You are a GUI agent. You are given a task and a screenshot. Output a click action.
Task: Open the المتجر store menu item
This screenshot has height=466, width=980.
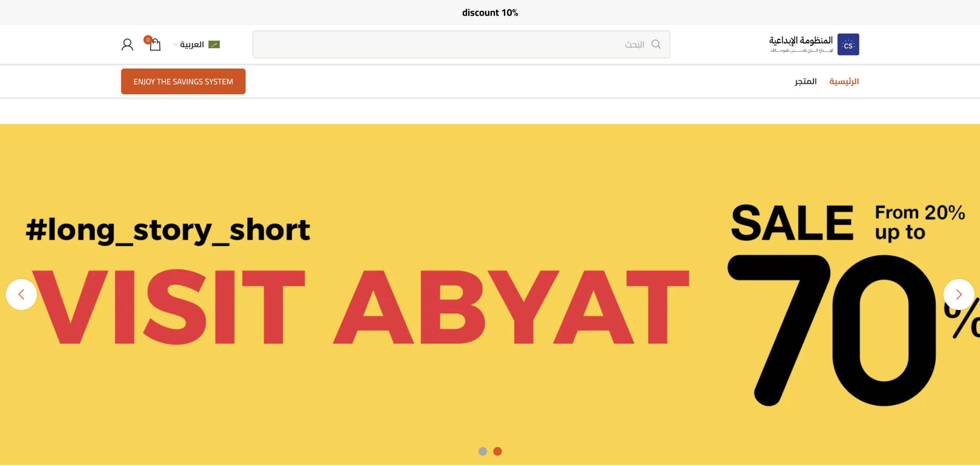coord(805,81)
